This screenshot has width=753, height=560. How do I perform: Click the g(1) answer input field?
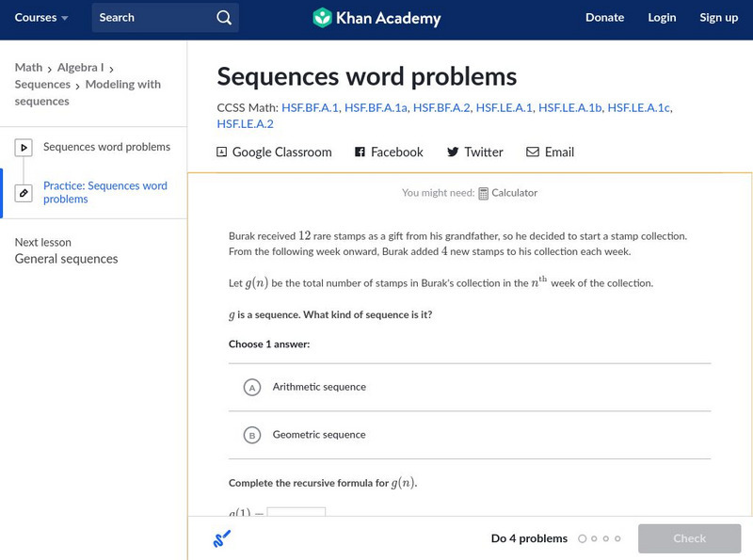click(296, 514)
